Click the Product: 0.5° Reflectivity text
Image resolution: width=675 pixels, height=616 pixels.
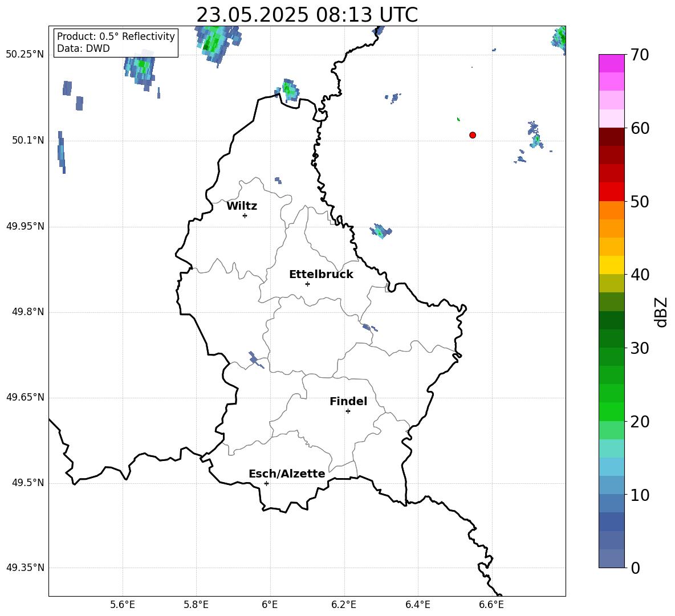[116, 36]
